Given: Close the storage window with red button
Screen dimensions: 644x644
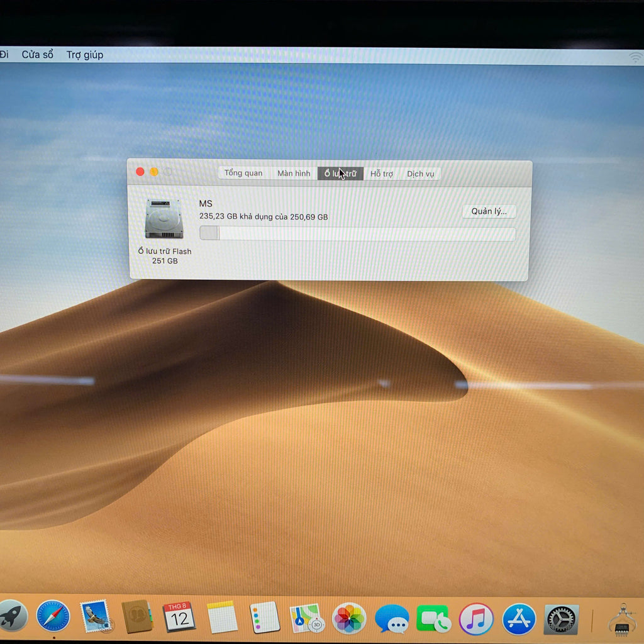Looking at the screenshot, I should (140, 172).
